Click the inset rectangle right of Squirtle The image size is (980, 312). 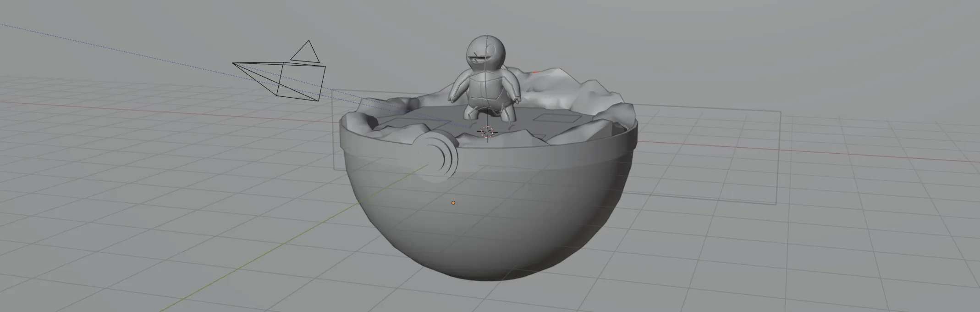click(553, 118)
